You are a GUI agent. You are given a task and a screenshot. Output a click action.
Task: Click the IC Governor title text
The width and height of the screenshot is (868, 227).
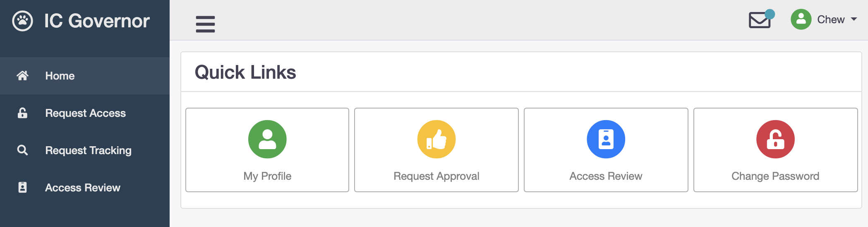tap(97, 21)
